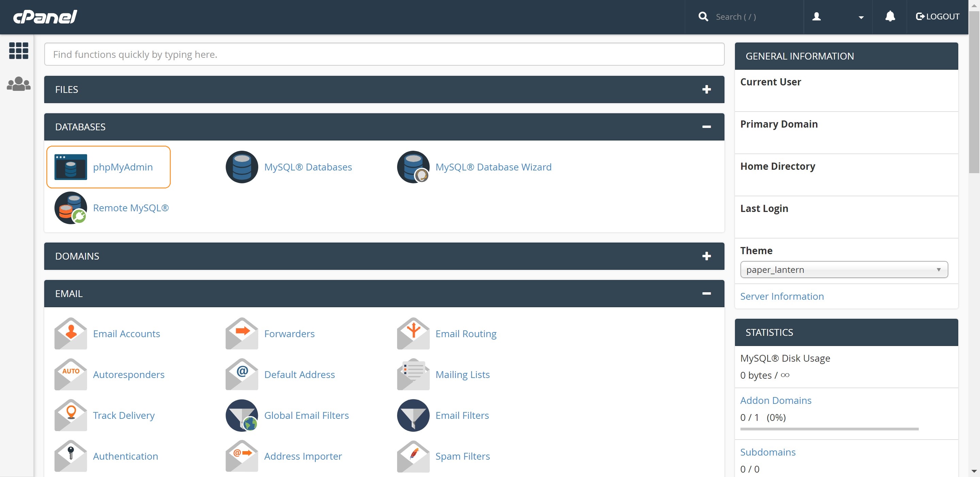
Task: Click the 'Home Directory' label
Action: (x=778, y=166)
